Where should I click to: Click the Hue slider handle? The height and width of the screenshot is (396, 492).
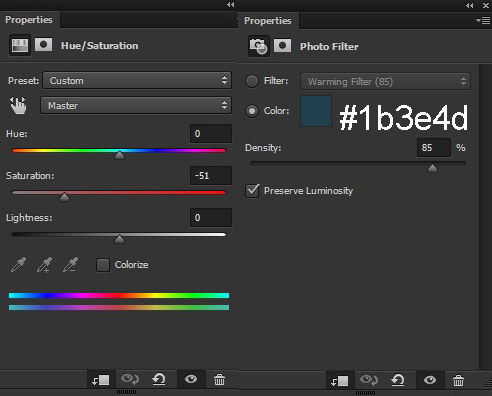point(119,155)
